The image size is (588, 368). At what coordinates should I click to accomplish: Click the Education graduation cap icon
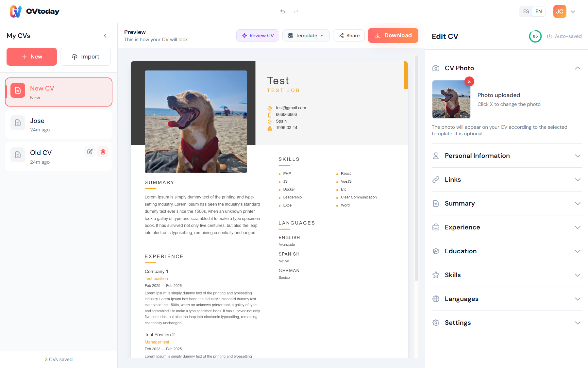(x=436, y=251)
